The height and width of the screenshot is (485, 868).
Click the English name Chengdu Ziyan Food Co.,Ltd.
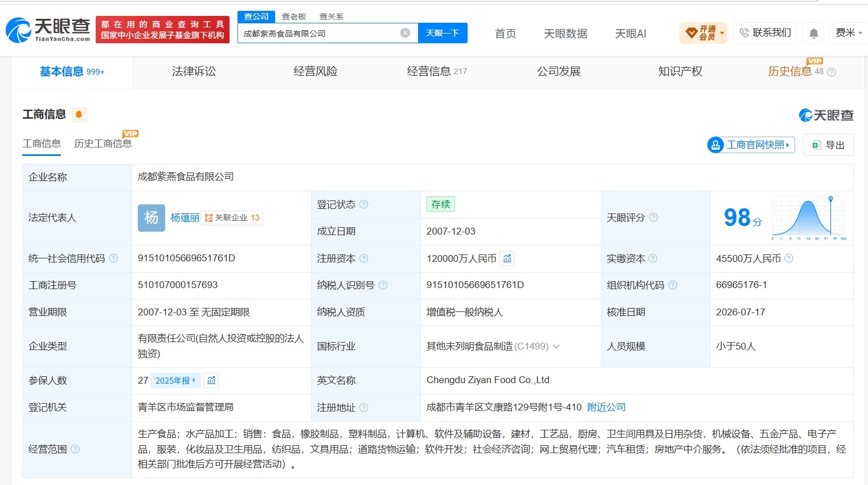[489, 380]
